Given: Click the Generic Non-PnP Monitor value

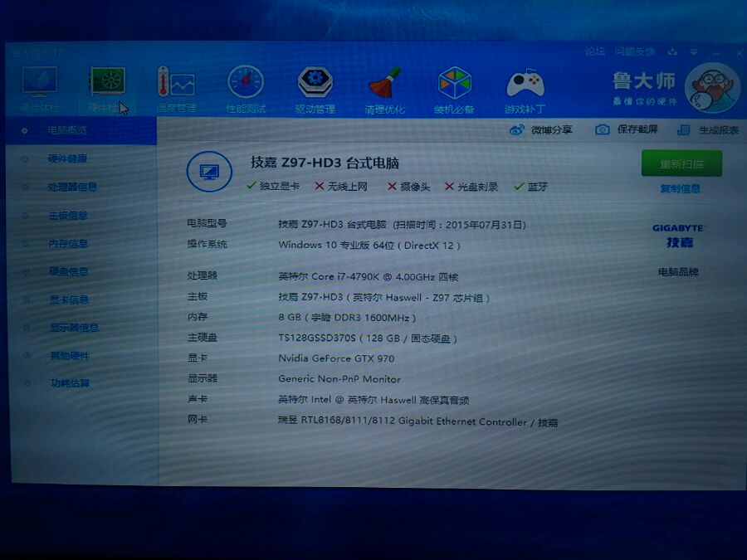Looking at the screenshot, I should click(339, 379).
